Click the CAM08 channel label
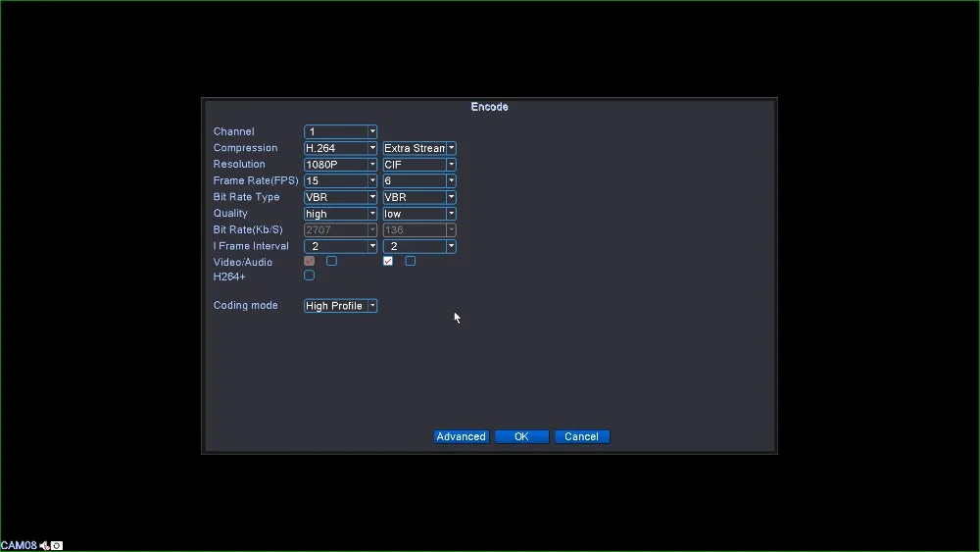 click(19, 546)
